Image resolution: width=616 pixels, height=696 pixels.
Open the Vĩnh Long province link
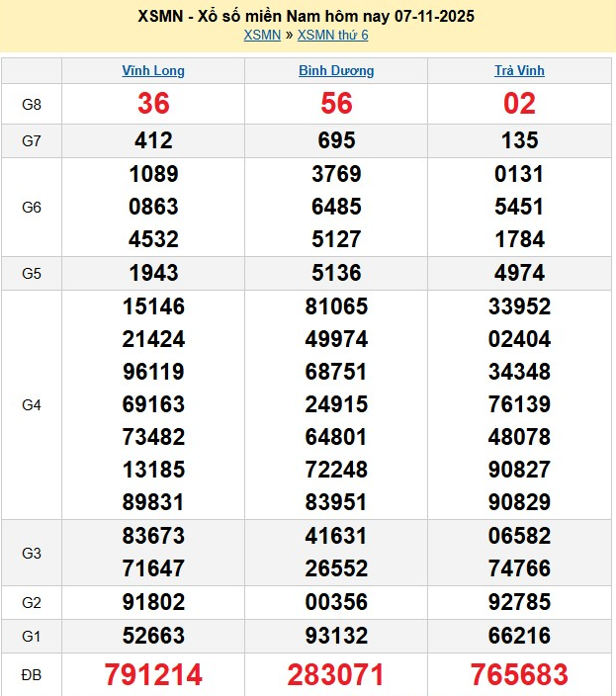(x=153, y=71)
